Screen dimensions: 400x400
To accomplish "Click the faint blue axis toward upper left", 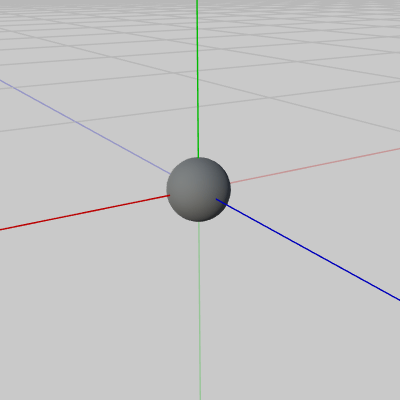I will coord(85,127).
